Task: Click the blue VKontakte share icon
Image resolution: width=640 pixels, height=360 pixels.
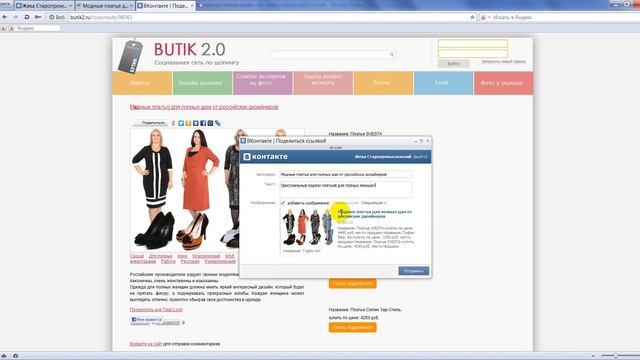Action: (x=196, y=123)
